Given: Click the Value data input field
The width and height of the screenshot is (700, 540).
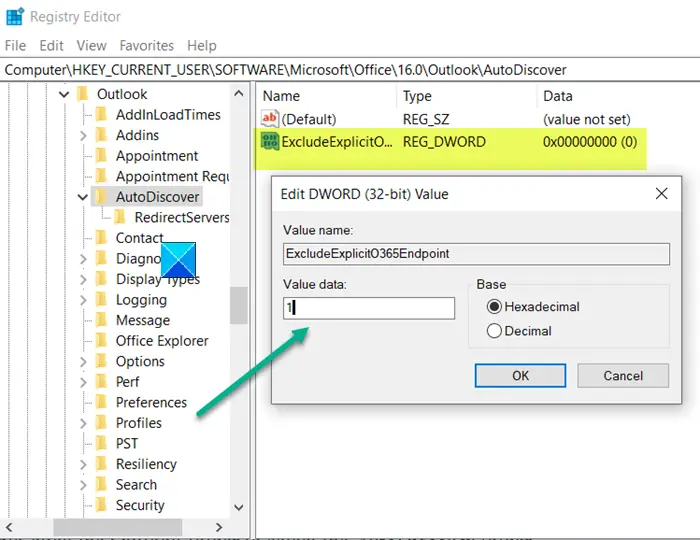Looking at the screenshot, I should (x=369, y=308).
